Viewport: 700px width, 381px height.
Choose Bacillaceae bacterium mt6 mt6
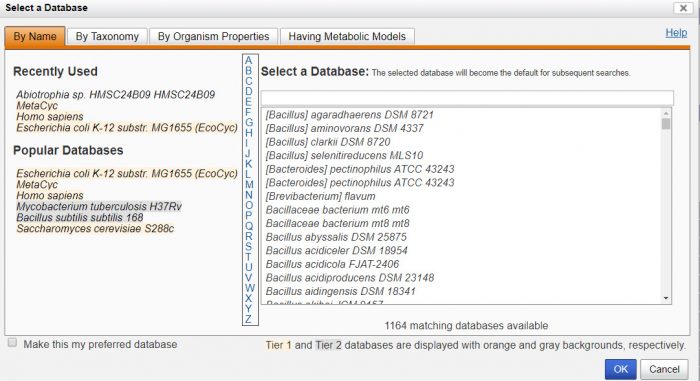pos(338,209)
